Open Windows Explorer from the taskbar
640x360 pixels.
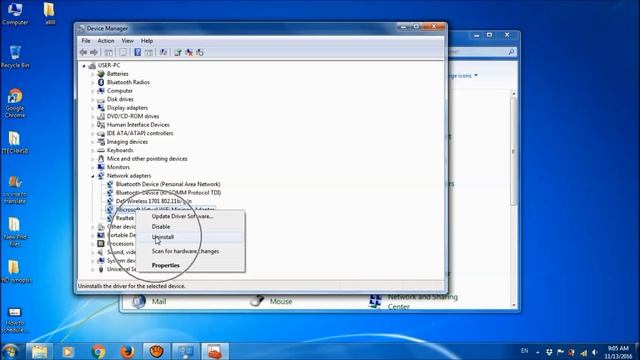point(40,351)
